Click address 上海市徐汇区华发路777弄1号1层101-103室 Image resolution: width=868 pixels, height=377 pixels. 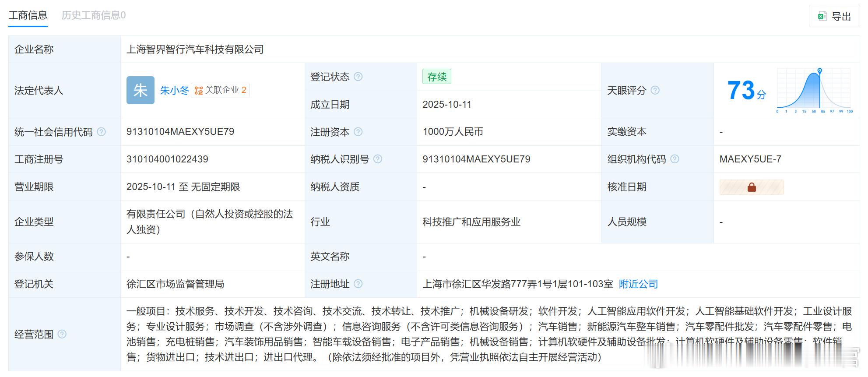pyautogui.click(x=517, y=284)
